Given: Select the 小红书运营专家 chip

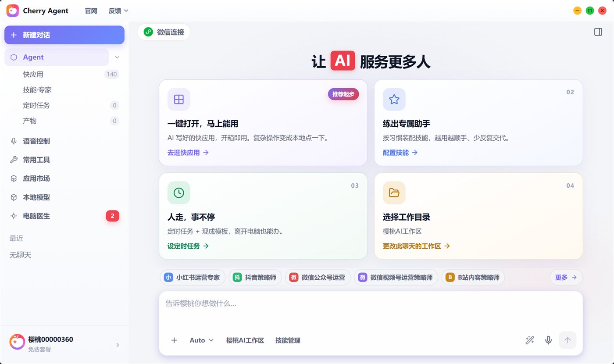Looking at the screenshot, I should [x=193, y=278].
